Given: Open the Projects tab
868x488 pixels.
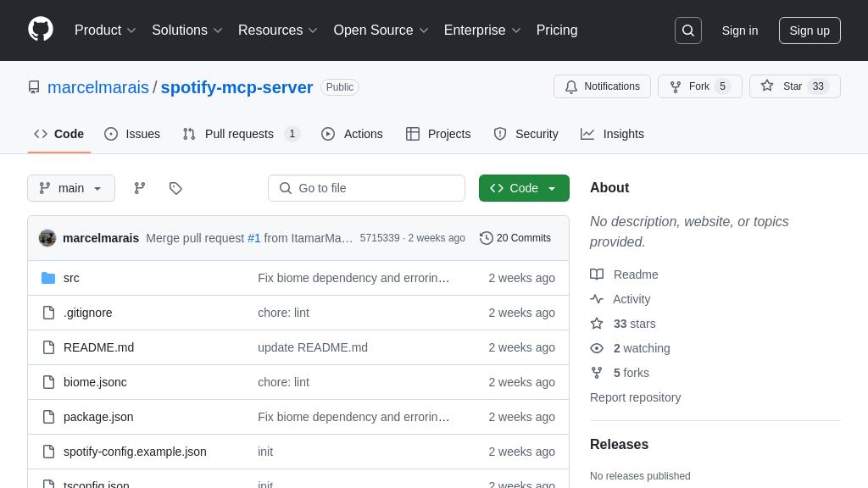Looking at the screenshot, I should point(438,134).
